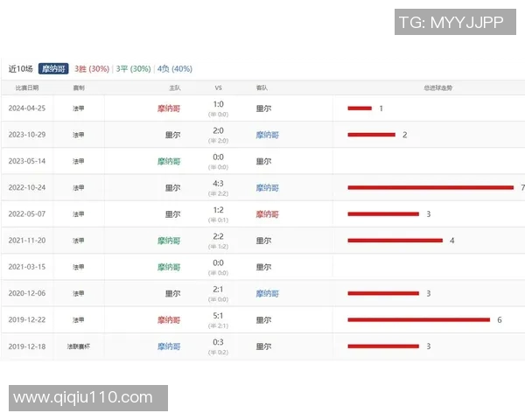The width and height of the screenshot is (525, 420).
Task: Click the 1-goal red bar for 2024-04-25
Action: 360,108
